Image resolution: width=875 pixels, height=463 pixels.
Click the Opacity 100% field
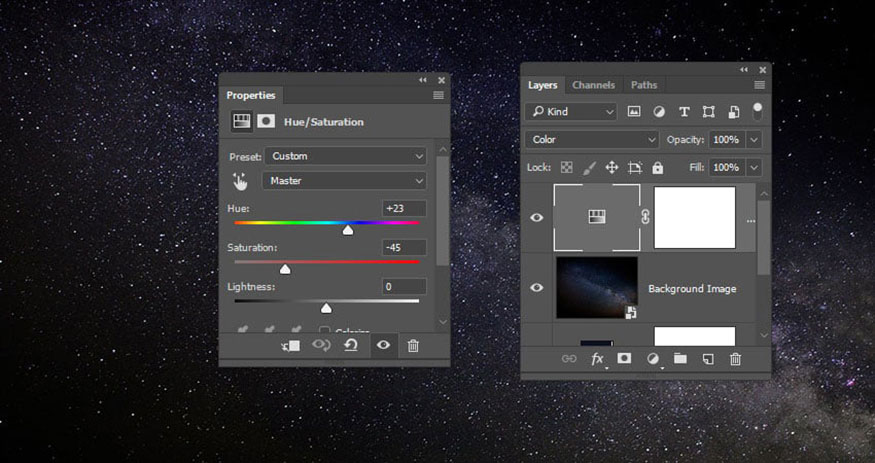coord(727,139)
